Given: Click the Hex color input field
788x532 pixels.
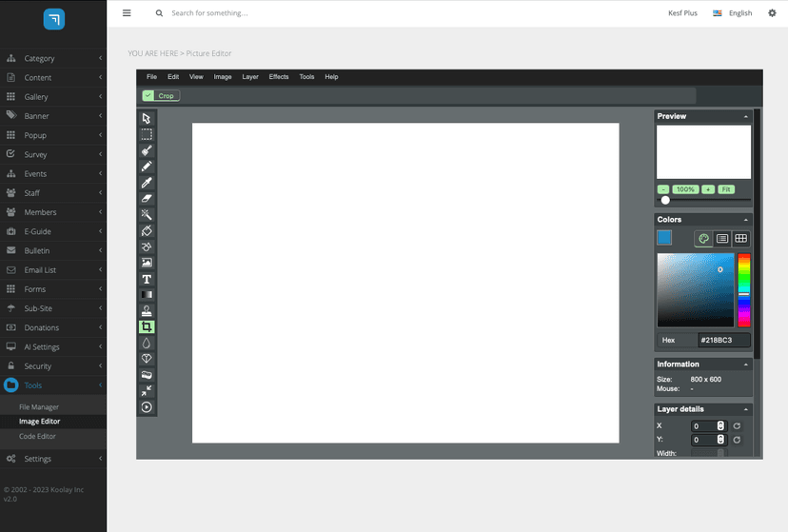Looking at the screenshot, I should coord(723,340).
